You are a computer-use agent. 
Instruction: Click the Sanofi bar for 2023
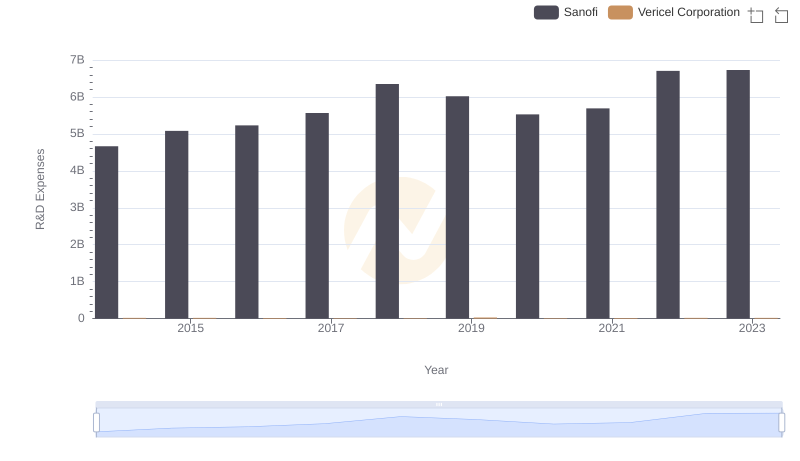(738, 194)
